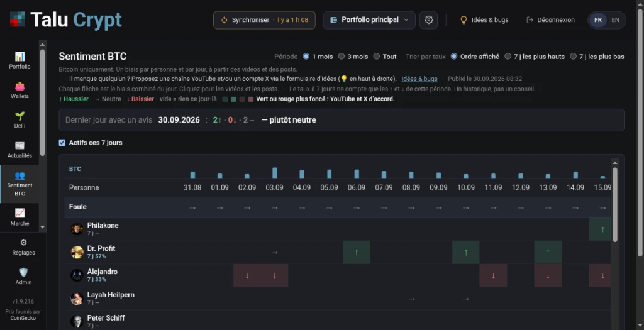The height and width of the screenshot is (330, 644).
Task: Open Alejandro's bearish arrow on 02.09
Action: (247, 275)
